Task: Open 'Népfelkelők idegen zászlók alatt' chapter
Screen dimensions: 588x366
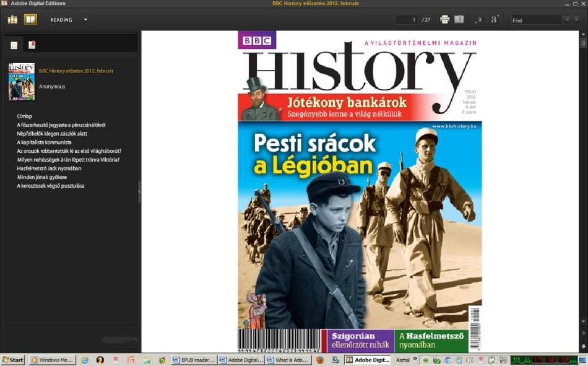Action: click(52, 133)
